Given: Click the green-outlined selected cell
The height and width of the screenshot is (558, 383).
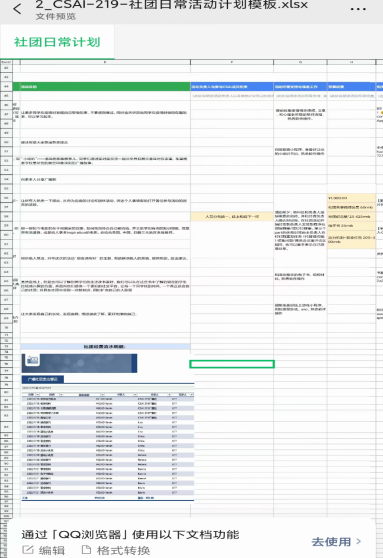Looking at the screenshot, I should 232,364.
